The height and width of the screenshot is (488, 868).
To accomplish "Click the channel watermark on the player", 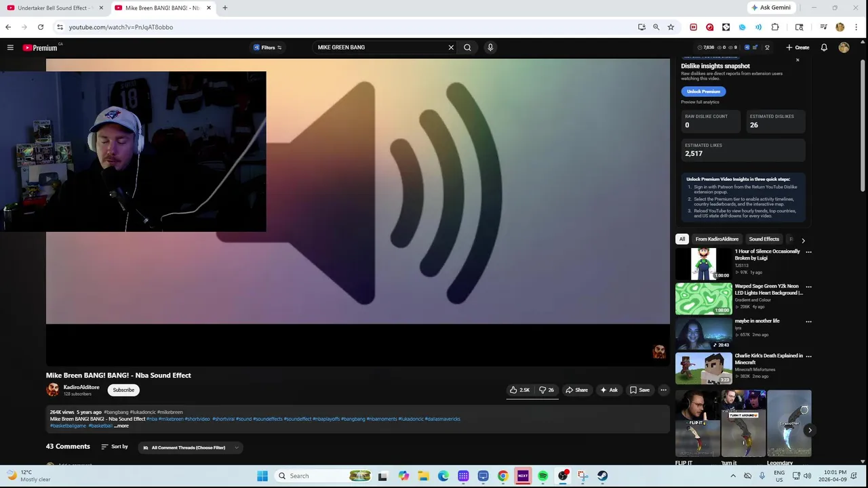I will [658, 351].
